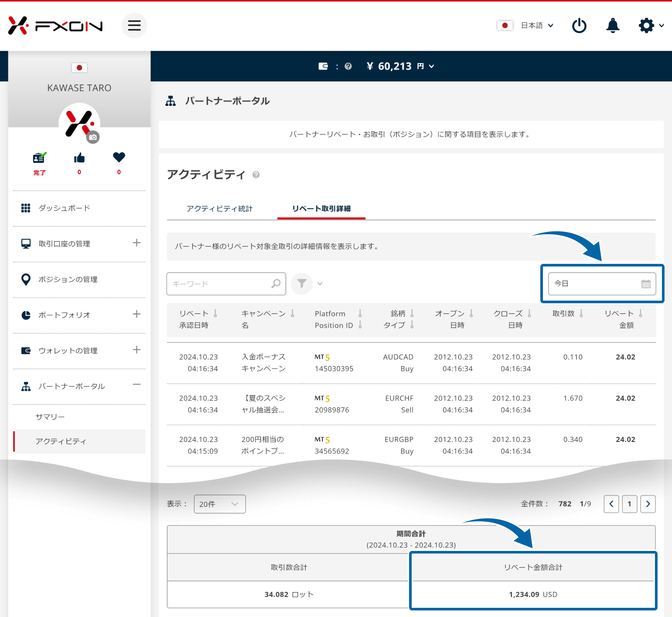Click the heart favorites icon
The width and height of the screenshot is (672, 617).
(119, 157)
